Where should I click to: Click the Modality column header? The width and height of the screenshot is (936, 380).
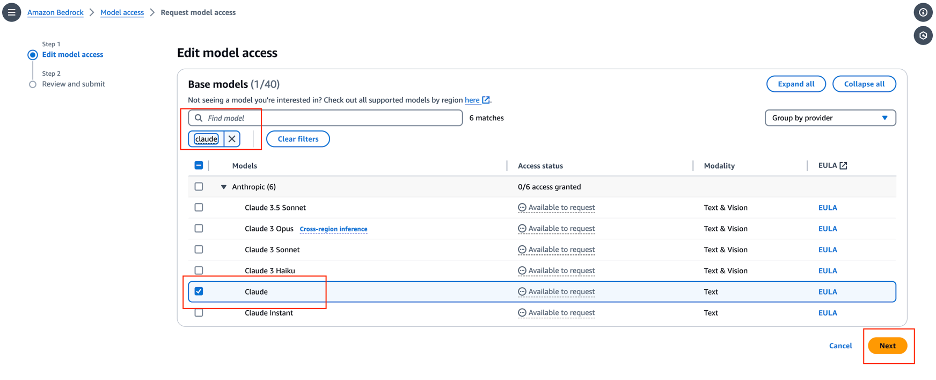coord(719,166)
